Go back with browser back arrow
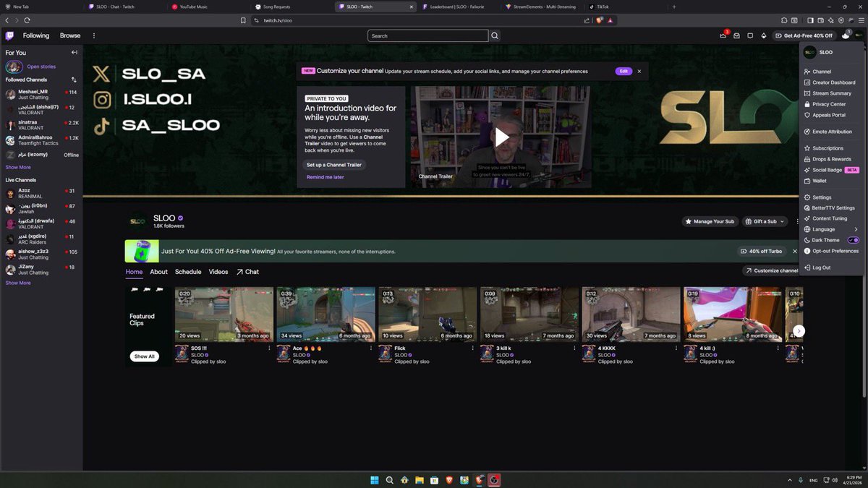The width and height of the screenshot is (868, 488). pos(7,20)
